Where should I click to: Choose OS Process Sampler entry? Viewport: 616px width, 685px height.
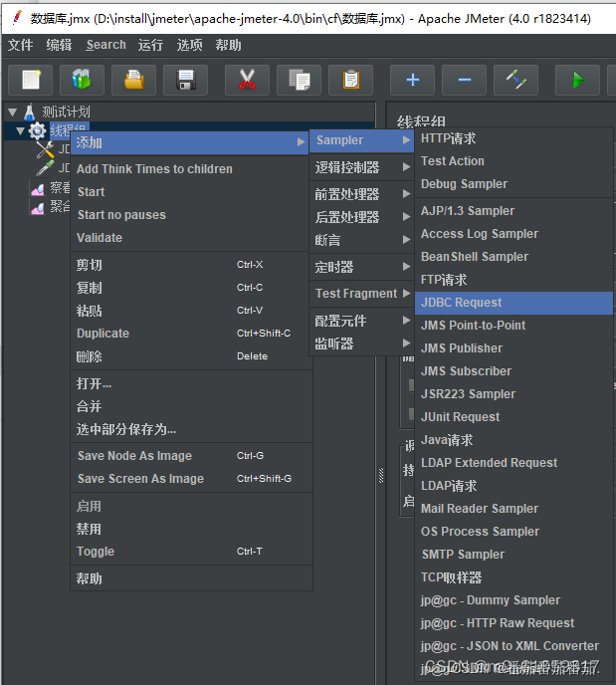coord(513,532)
